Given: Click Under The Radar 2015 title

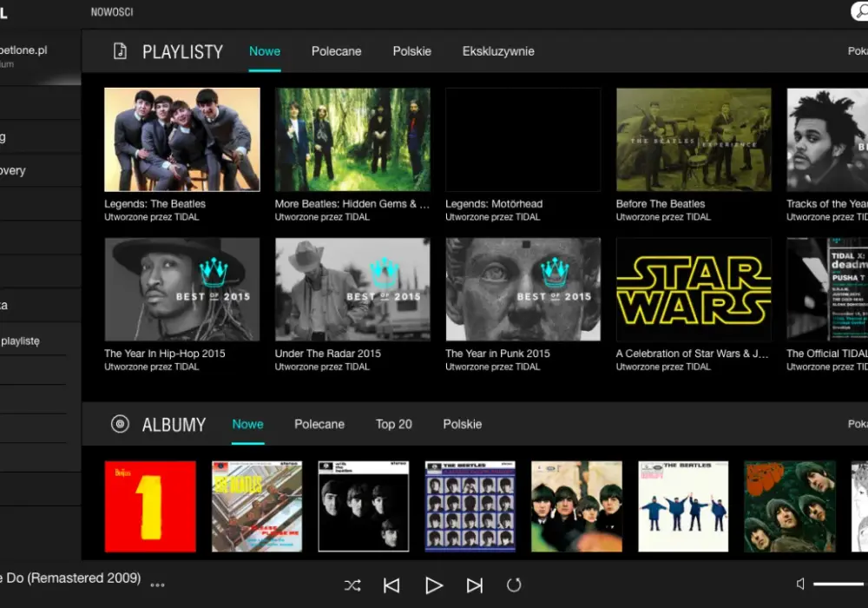Looking at the screenshot, I should pyautogui.click(x=328, y=354).
